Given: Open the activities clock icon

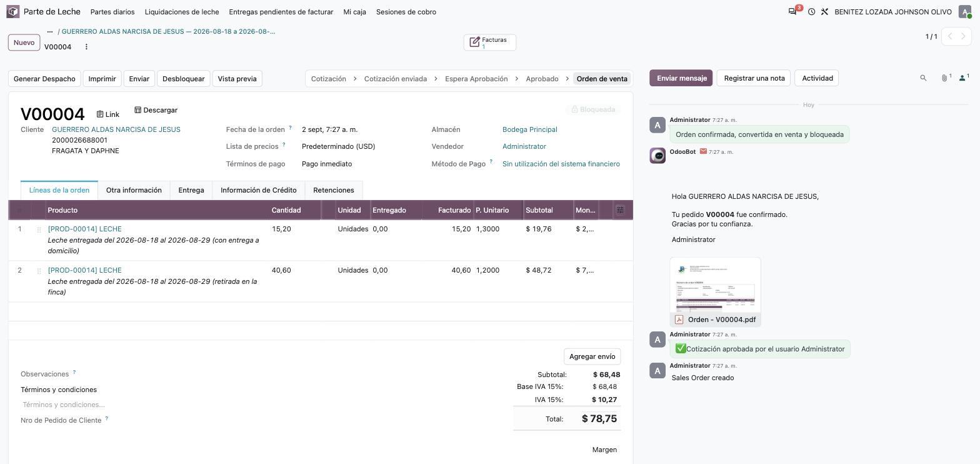Looking at the screenshot, I should tap(811, 12).
